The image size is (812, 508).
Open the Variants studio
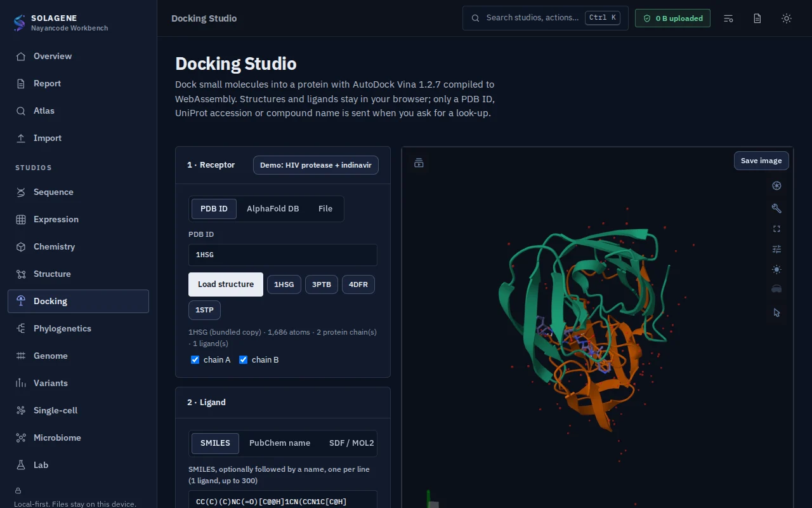pyautogui.click(x=78, y=383)
